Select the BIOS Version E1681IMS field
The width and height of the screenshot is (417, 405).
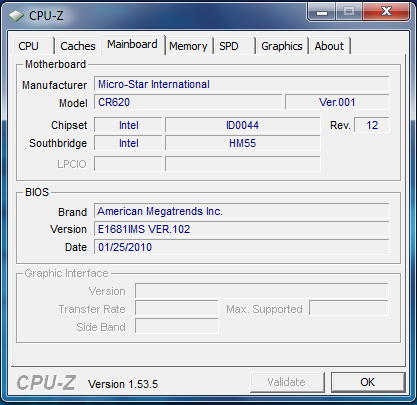[x=241, y=229]
